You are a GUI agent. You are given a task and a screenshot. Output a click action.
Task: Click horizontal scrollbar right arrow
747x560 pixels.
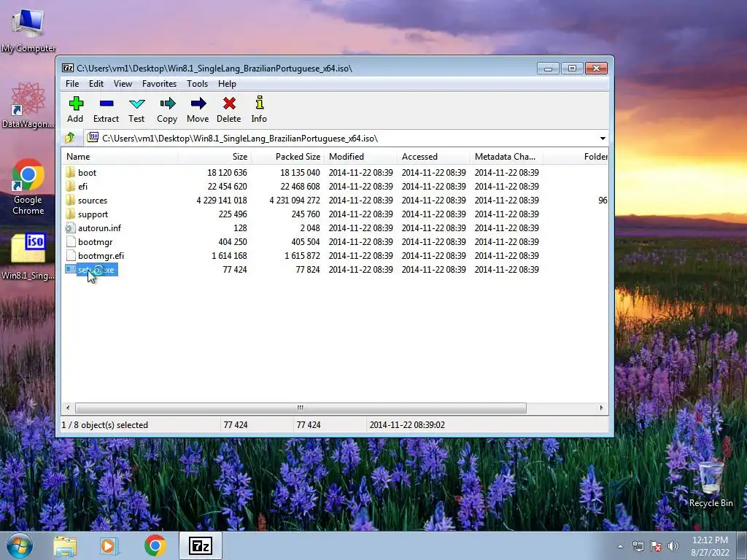pyautogui.click(x=601, y=408)
